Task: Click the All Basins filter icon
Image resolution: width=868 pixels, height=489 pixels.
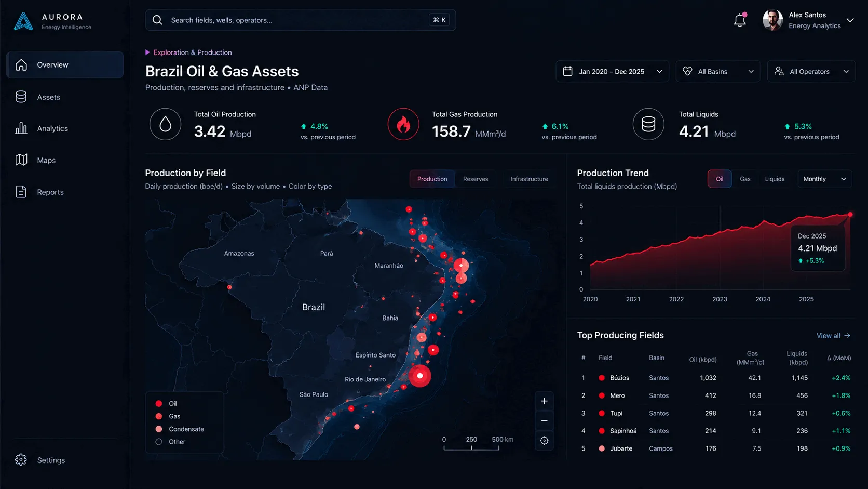Action: point(687,71)
